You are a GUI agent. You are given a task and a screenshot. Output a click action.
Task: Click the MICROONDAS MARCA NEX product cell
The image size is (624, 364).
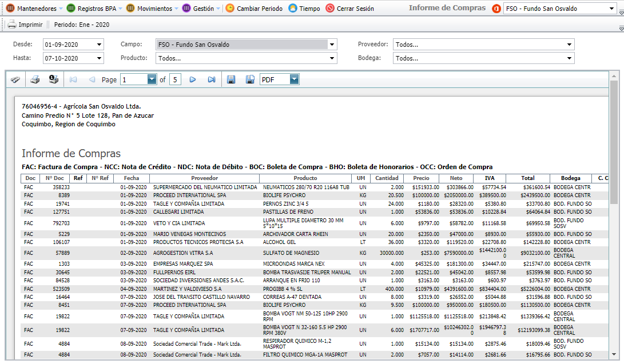point(293,264)
